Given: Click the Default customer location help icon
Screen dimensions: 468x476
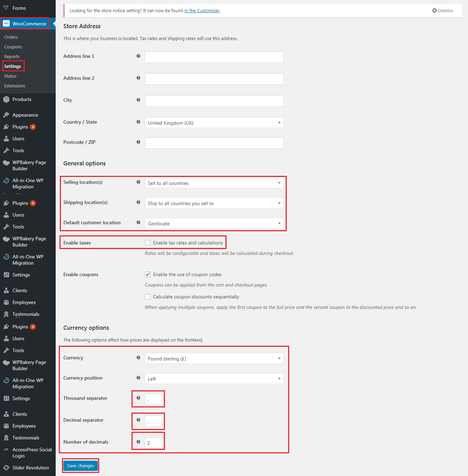Looking at the screenshot, I should (138, 223).
